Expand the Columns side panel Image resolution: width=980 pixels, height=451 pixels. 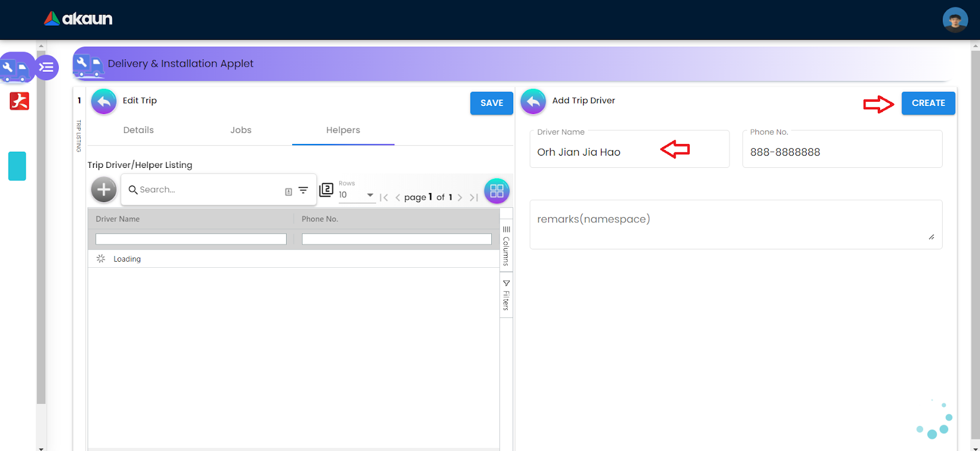[x=506, y=245]
